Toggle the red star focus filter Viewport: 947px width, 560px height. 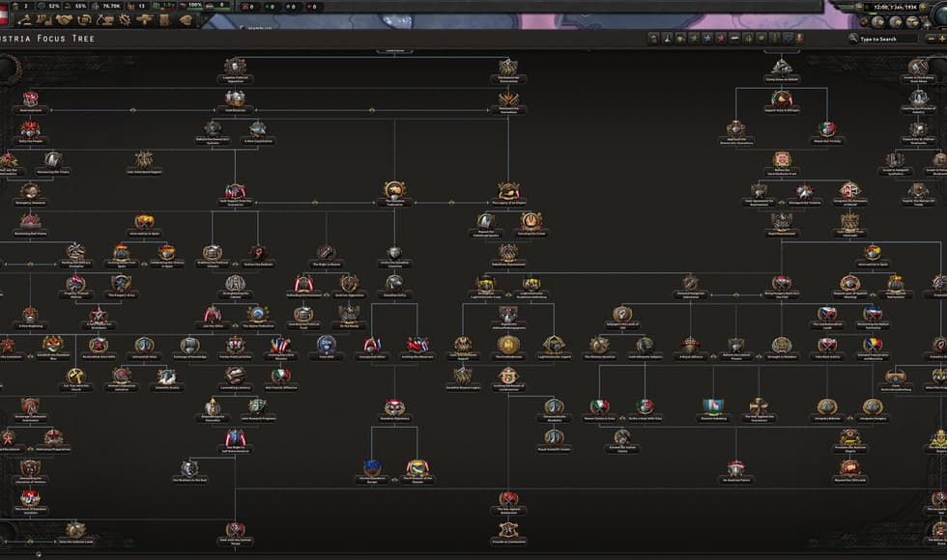[x=721, y=39]
